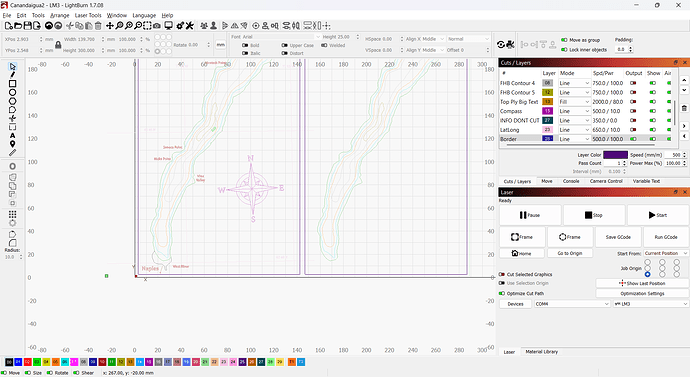Click the Go to Origin button
690x377 pixels.
click(570, 253)
